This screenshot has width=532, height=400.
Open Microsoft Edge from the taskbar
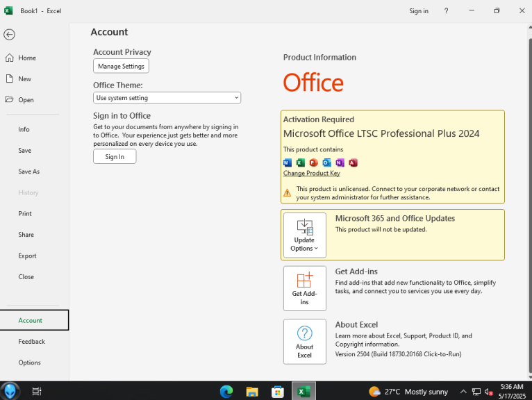pos(226,392)
